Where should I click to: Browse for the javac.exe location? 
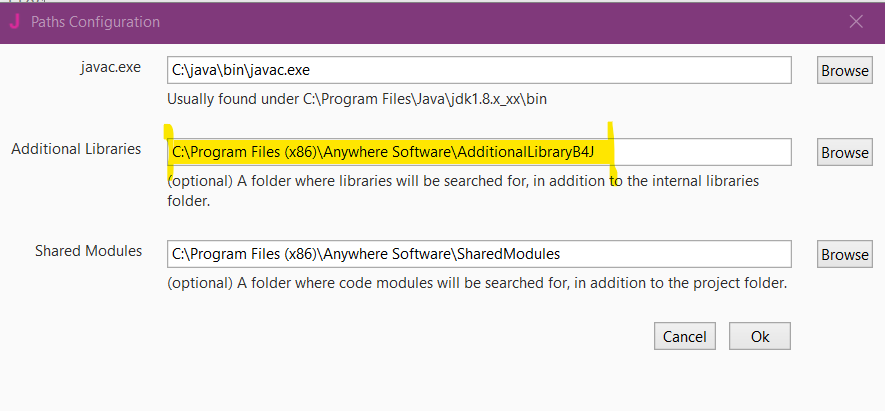point(844,70)
